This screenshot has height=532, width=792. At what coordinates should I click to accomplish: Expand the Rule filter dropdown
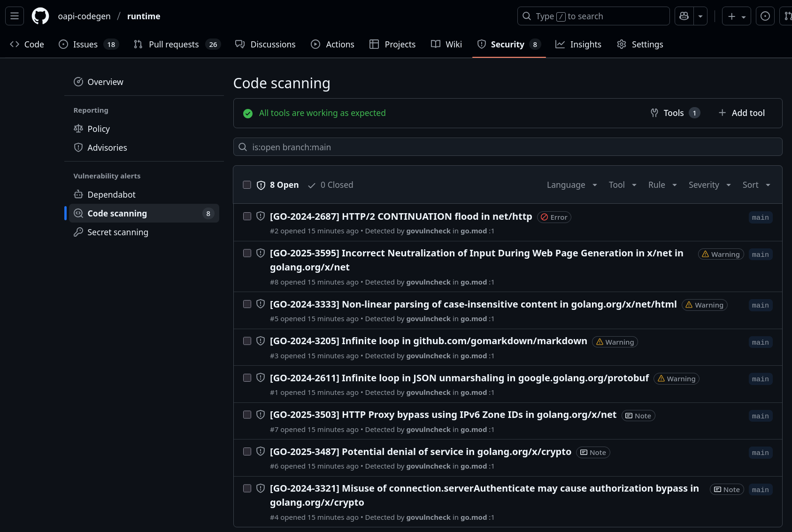click(662, 185)
